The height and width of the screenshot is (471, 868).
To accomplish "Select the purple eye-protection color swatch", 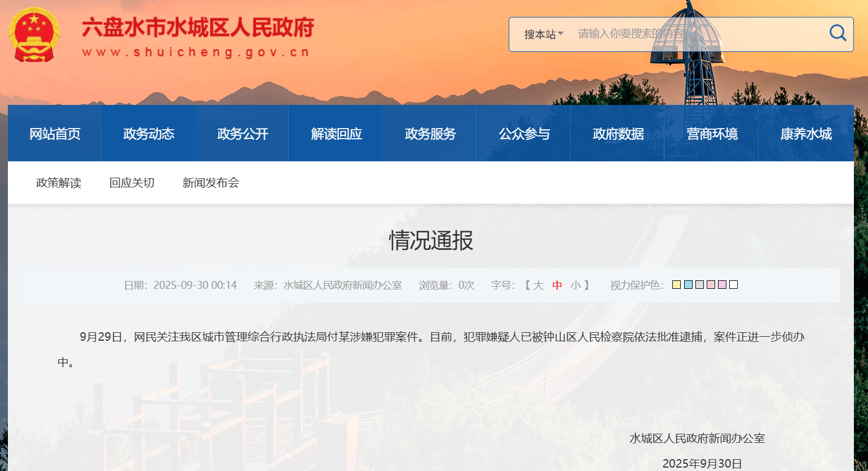I will [722, 284].
